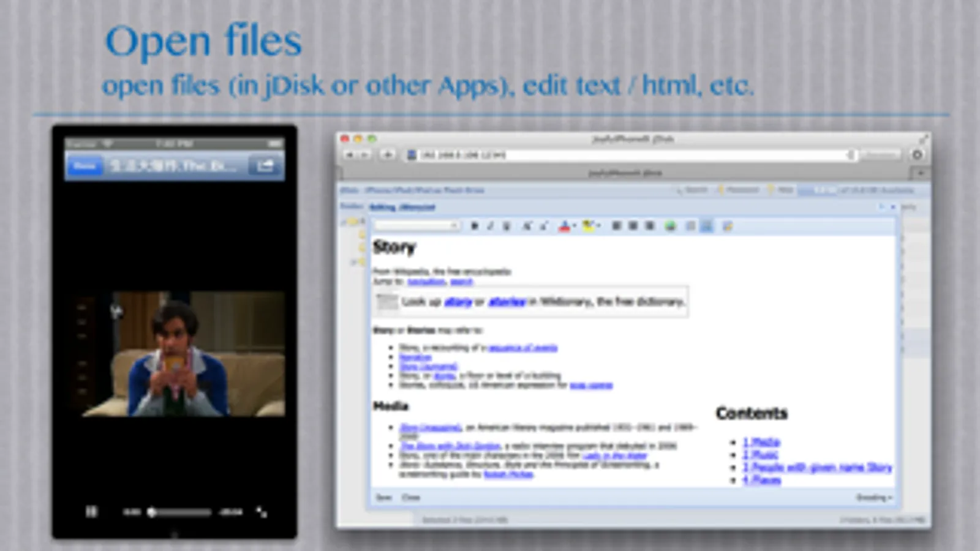Insert a hyperlink with the globe icon
Viewport: 980px width, 551px height.
click(670, 226)
